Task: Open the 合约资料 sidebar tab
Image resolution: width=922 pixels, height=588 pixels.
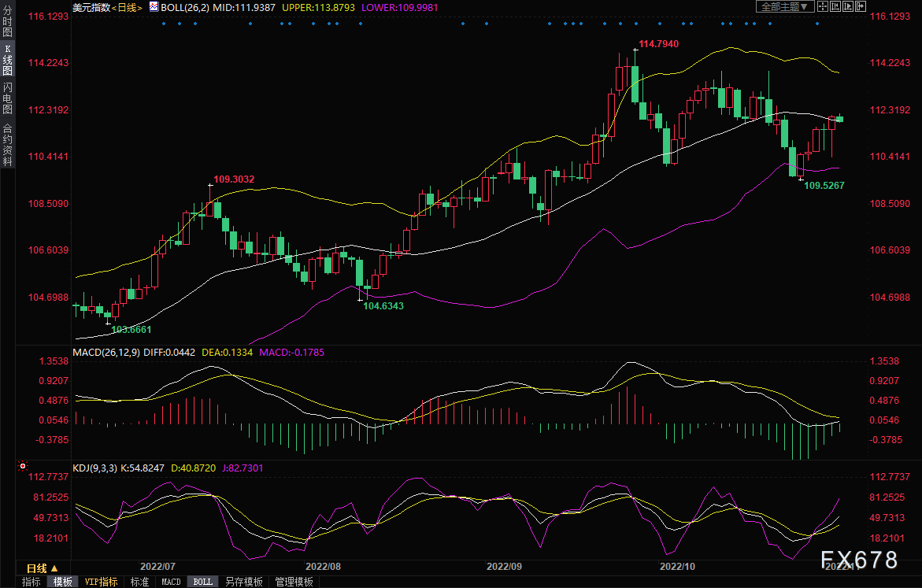Action: (7, 144)
